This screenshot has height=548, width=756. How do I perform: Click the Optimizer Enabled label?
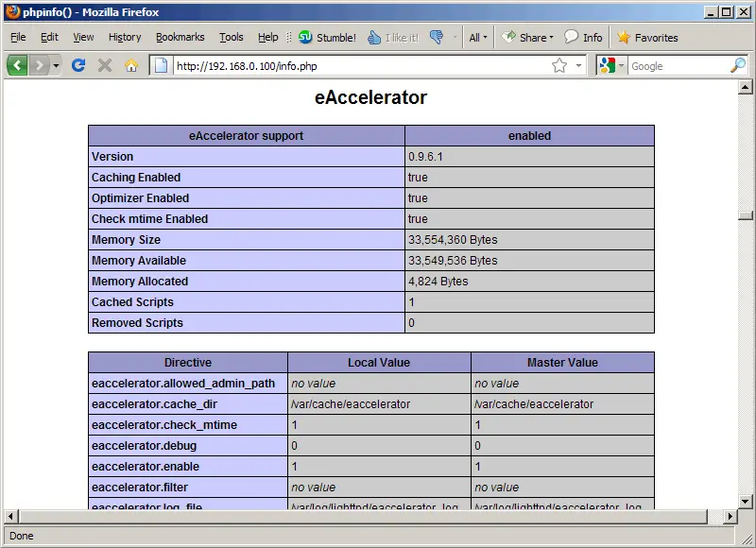(140, 198)
